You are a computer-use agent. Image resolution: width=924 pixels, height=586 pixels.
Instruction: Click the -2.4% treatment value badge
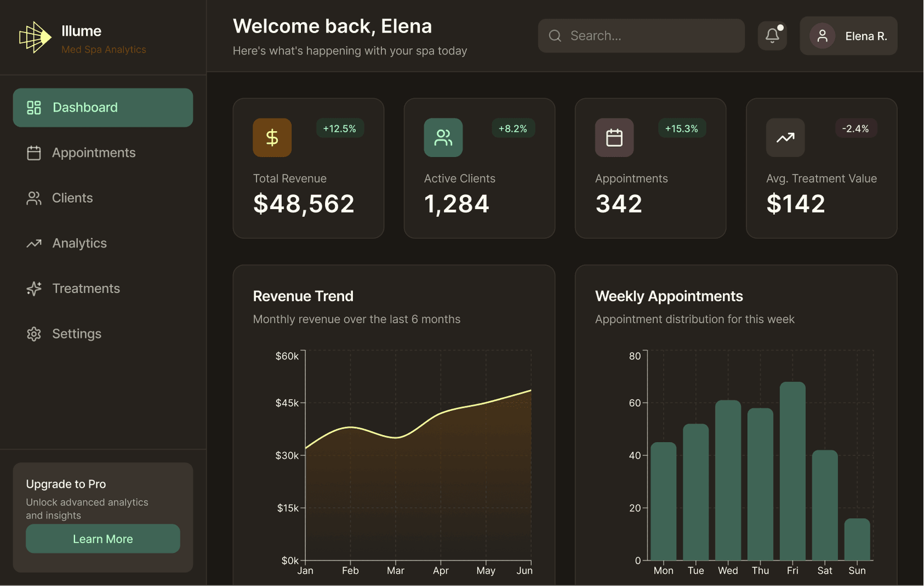point(856,128)
